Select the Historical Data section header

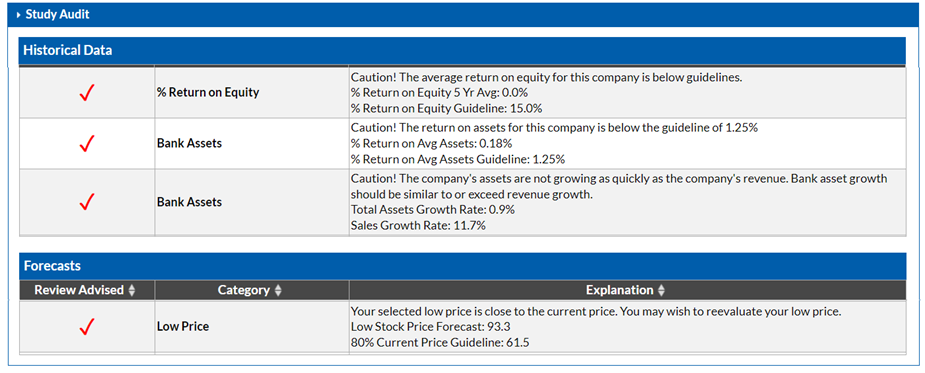coord(462,51)
